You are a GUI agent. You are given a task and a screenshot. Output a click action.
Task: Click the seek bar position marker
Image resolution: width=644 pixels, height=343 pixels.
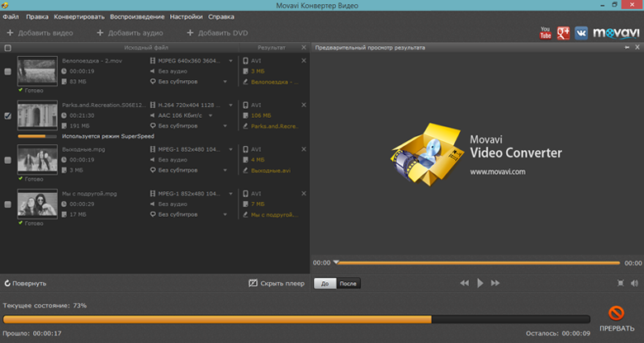coord(336,261)
